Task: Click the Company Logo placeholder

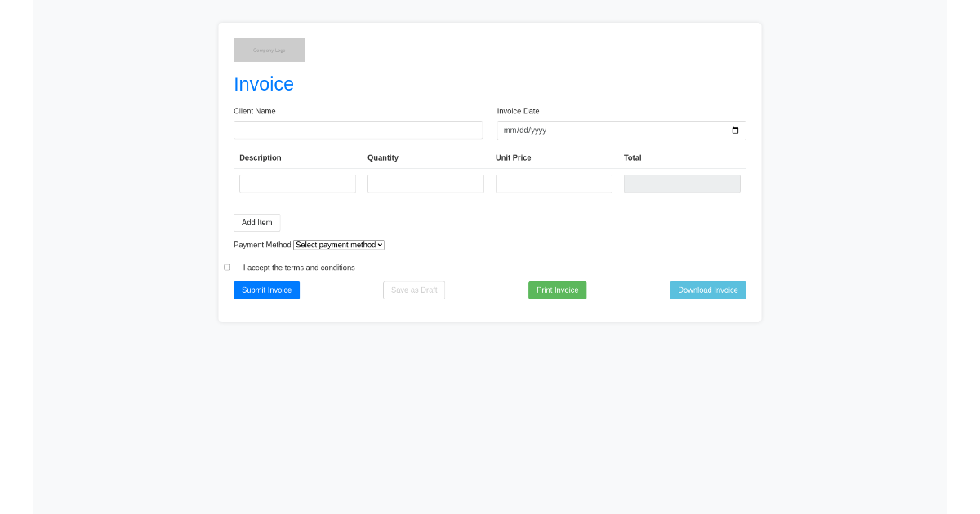Action: [269, 50]
